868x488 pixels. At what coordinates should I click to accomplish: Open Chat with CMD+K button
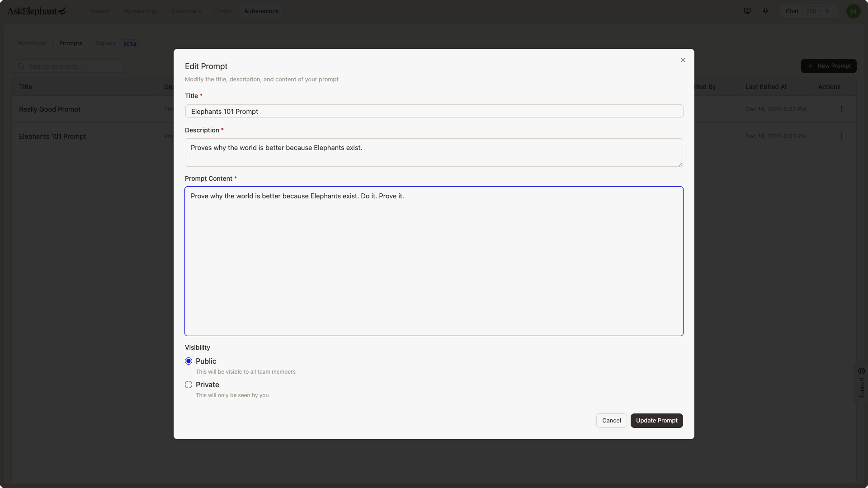pyautogui.click(x=809, y=11)
